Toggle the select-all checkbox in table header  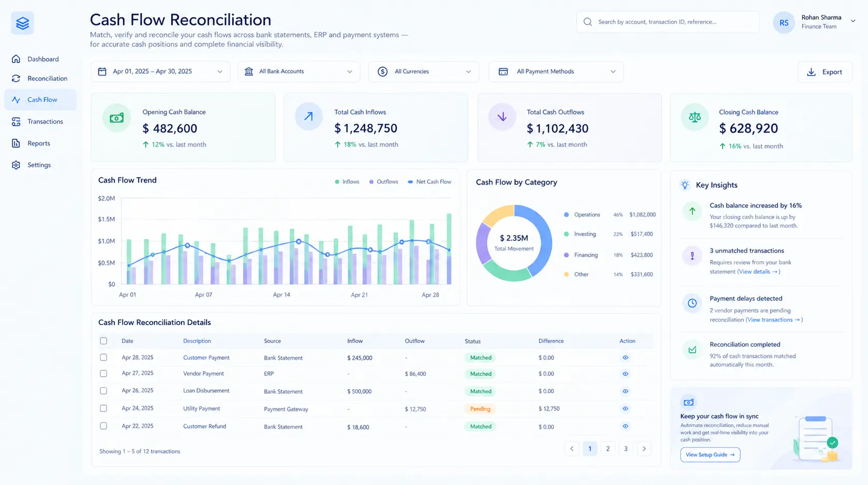click(x=103, y=341)
